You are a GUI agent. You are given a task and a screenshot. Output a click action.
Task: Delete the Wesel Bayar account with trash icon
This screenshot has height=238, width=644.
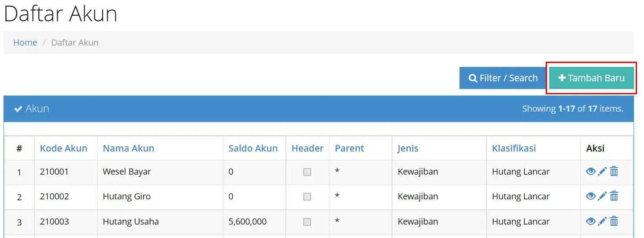[614, 172]
